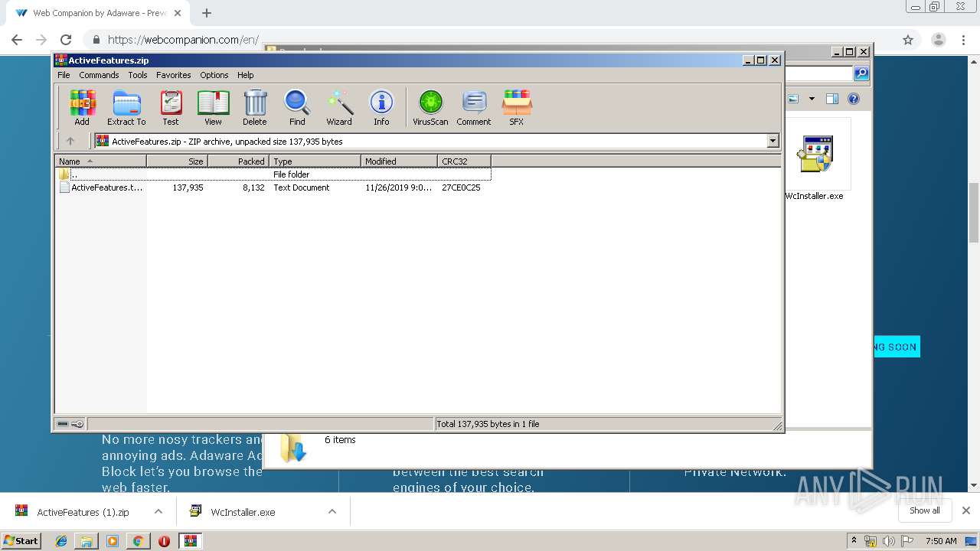The height and width of the screenshot is (551, 980).
Task: Open the Options menu
Action: pyautogui.click(x=214, y=75)
